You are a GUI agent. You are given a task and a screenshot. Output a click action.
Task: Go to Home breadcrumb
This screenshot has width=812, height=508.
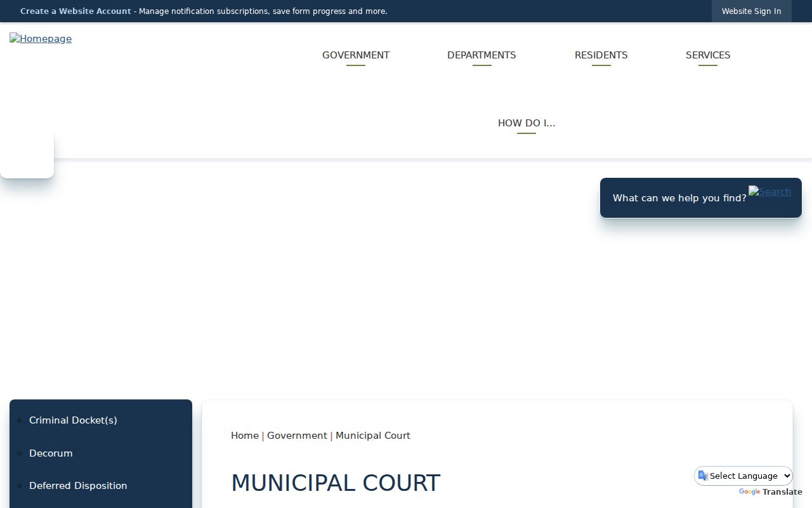click(x=245, y=436)
